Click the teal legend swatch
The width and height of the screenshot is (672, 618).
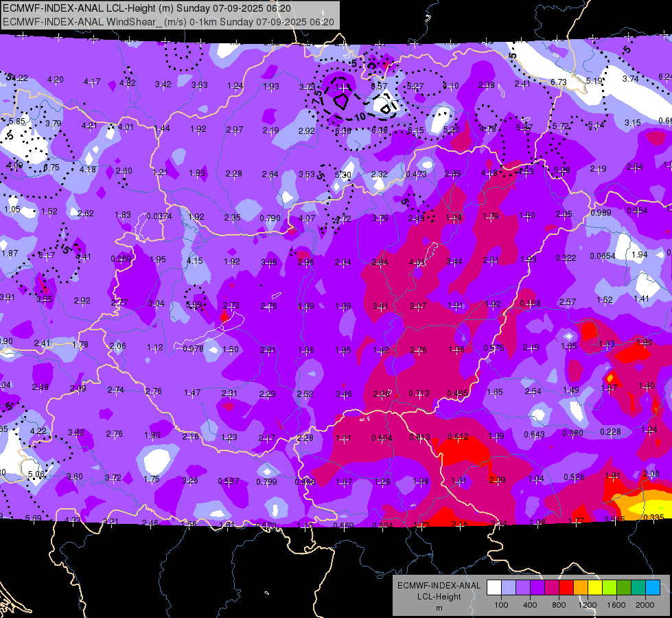pos(638,588)
